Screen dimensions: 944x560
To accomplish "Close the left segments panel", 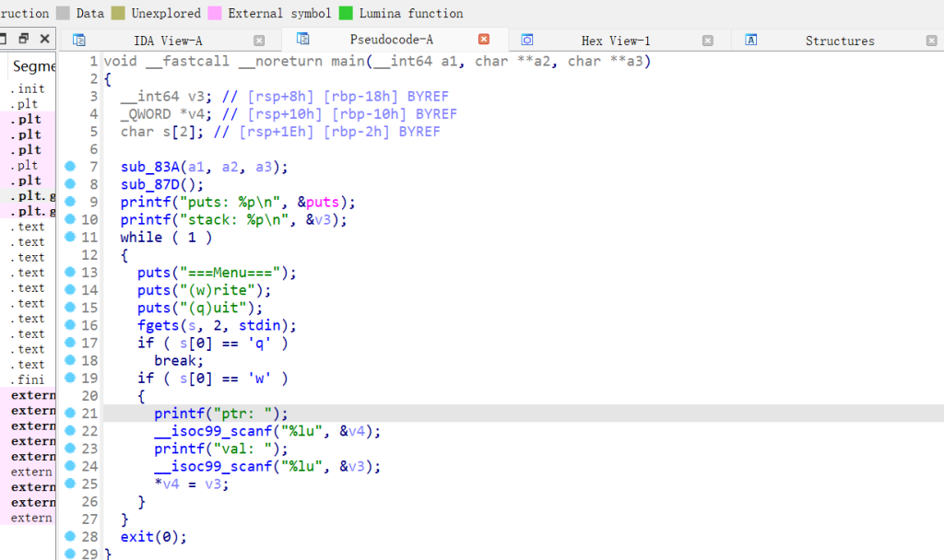I will tap(44, 40).
